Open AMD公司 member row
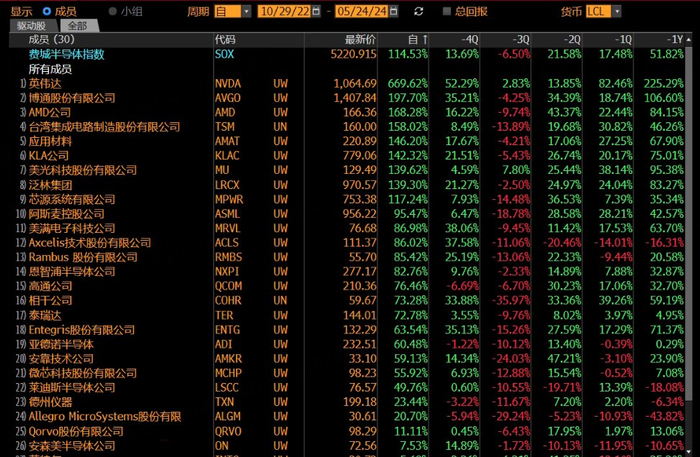 tap(49, 112)
